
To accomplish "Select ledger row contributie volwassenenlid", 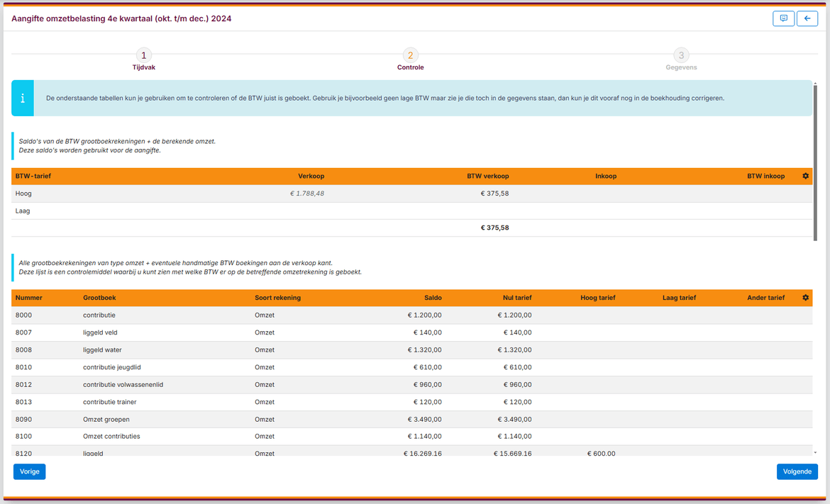I will (412, 384).
